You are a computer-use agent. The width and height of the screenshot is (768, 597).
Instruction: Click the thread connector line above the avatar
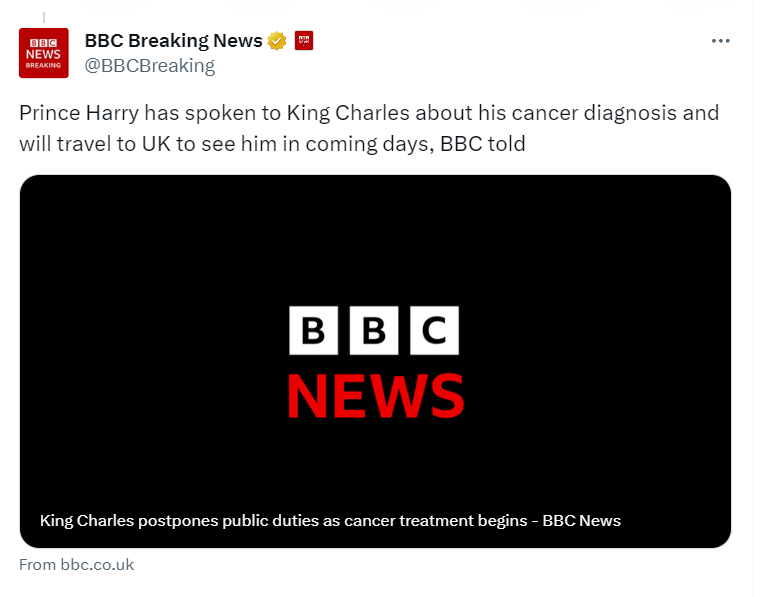44,18
